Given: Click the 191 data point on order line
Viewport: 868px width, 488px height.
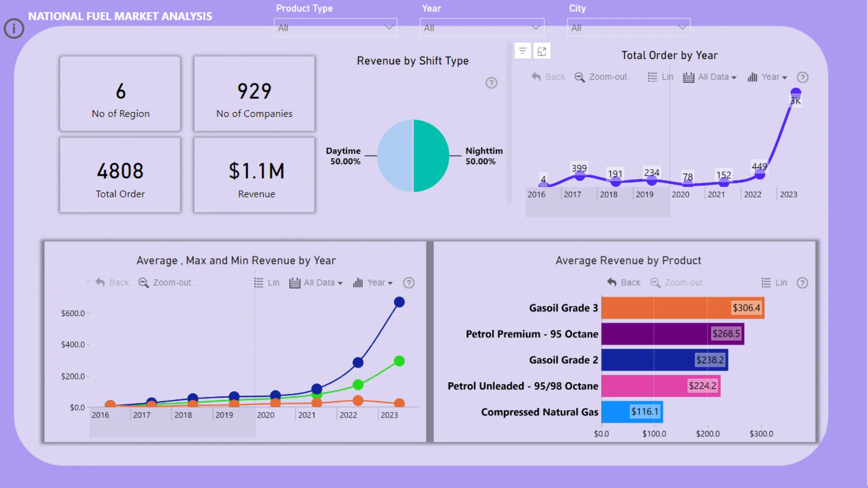Looking at the screenshot, I should pos(616,182).
